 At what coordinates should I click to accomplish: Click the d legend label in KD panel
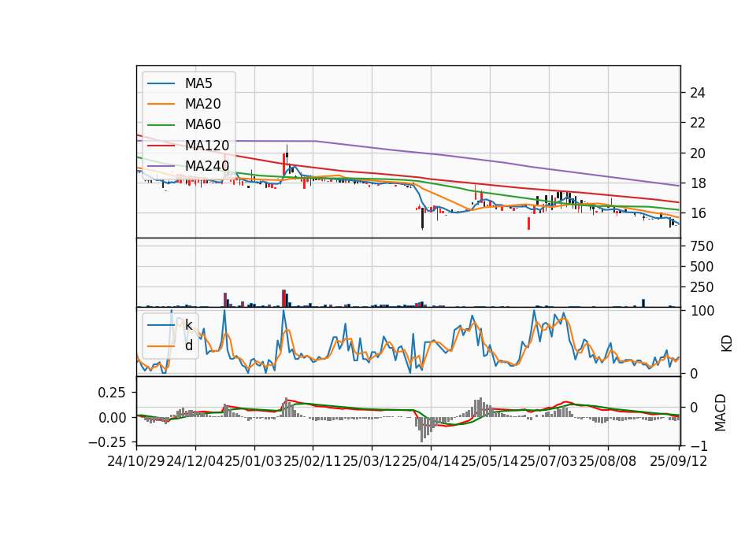coord(188,345)
